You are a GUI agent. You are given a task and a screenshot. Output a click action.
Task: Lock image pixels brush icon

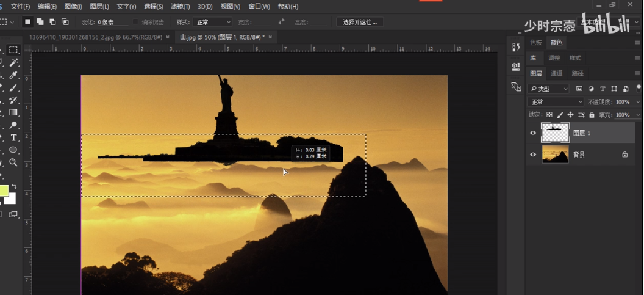tap(560, 115)
